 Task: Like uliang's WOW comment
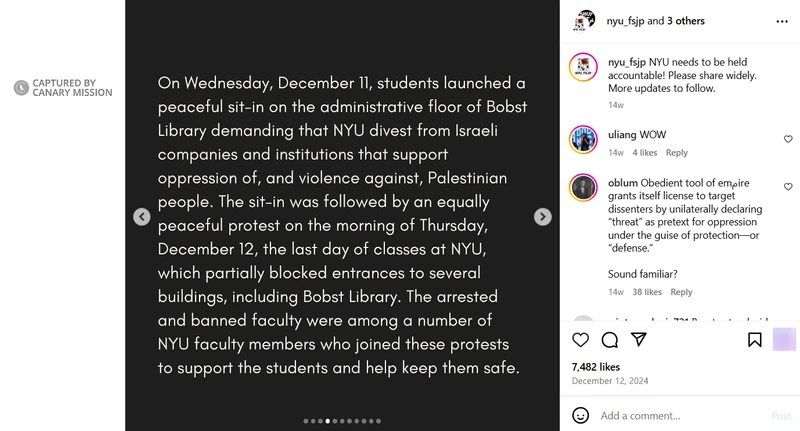(x=788, y=139)
